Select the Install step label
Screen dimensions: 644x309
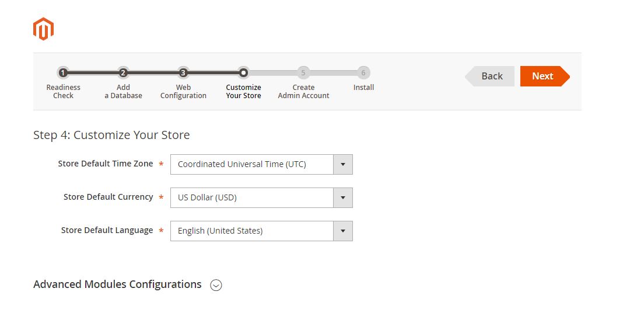(x=363, y=87)
